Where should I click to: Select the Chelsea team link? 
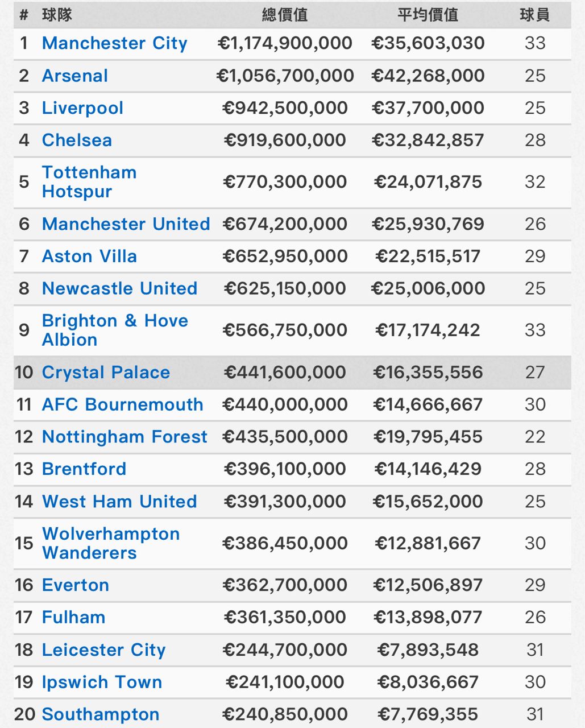77,140
